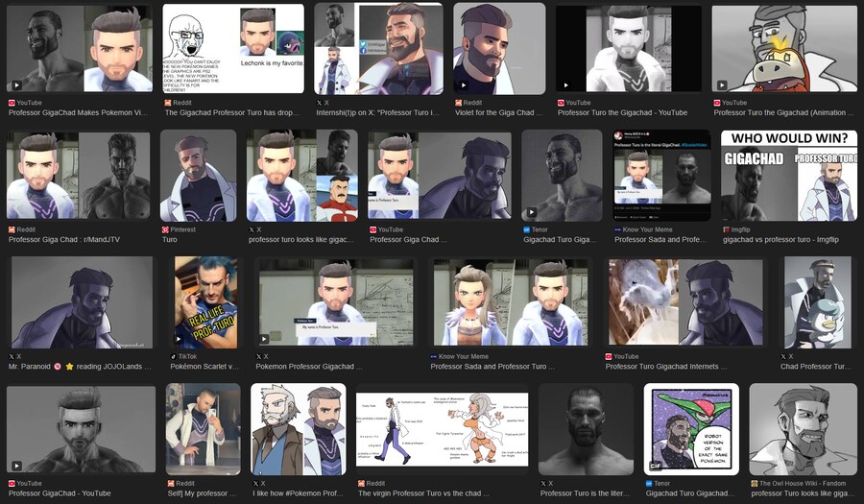Open 'Professor Turo is the liter...' gigachad thumbnail
The width and height of the screenshot is (864, 504).
click(586, 429)
